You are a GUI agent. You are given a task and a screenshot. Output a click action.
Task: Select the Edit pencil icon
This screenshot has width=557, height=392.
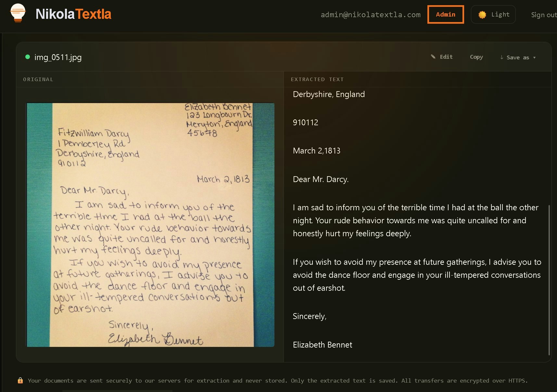(434, 56)
